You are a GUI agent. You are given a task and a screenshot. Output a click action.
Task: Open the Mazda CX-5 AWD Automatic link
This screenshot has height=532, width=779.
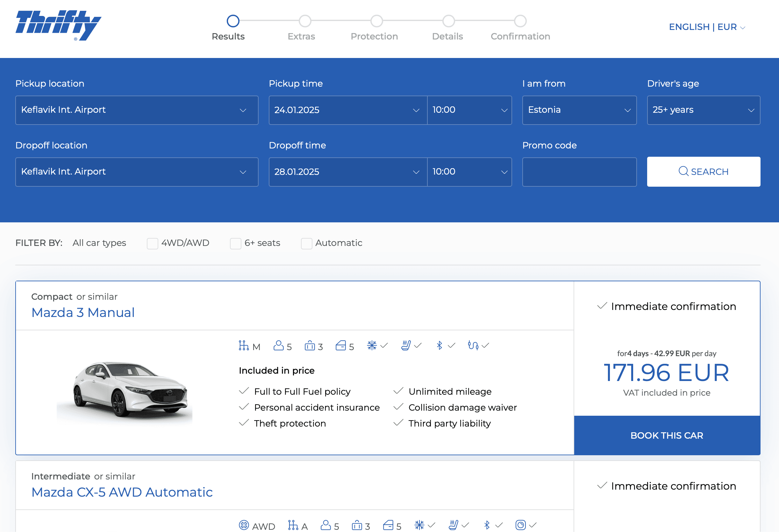coord(122,492)
